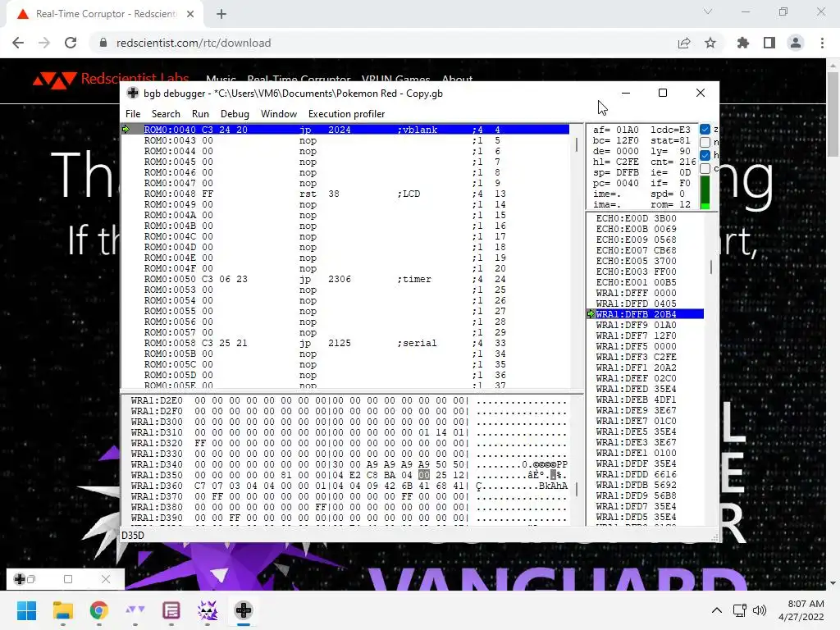Open the volume control tray icon
840x630 pixels.
tap(759, 610)
